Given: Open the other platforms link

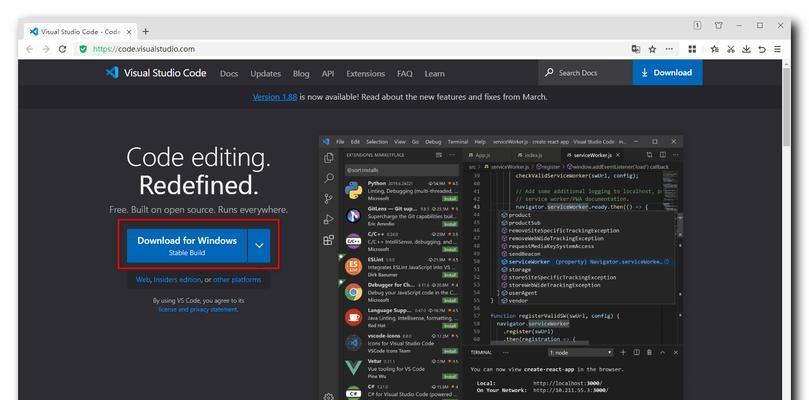Looking at the screenshot, I should pyautogui.click(x=237, y=280).
